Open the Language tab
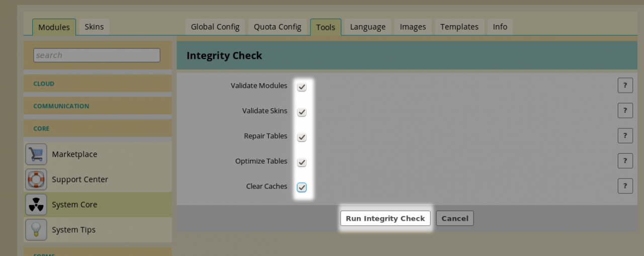644x256 pixels. point(368,27)
